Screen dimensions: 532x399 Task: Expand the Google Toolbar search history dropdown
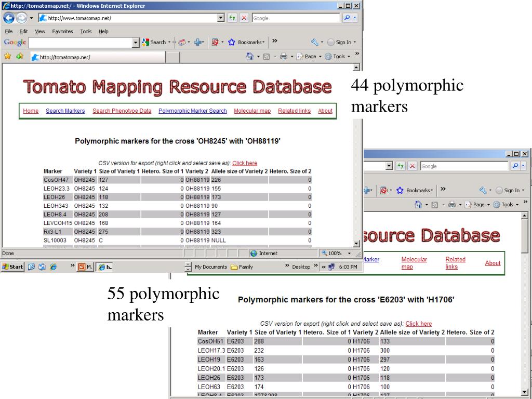coord(136,43)
